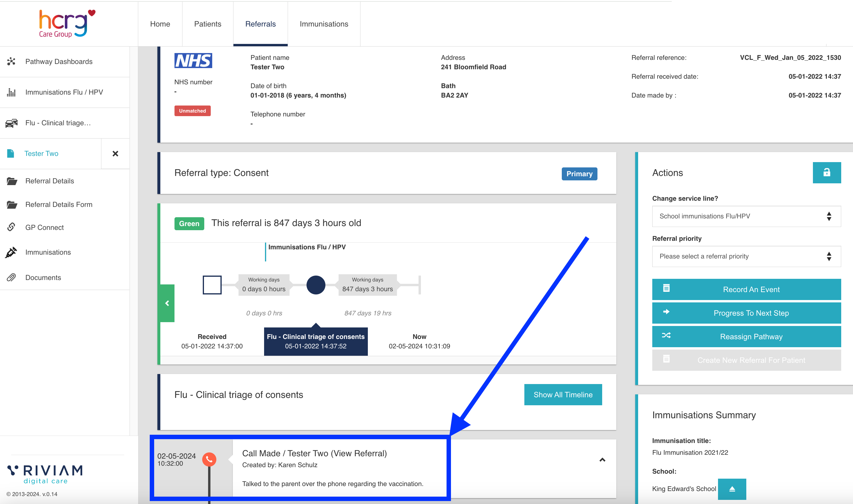Open the Change service line dropdown

[x=746, y=216]
